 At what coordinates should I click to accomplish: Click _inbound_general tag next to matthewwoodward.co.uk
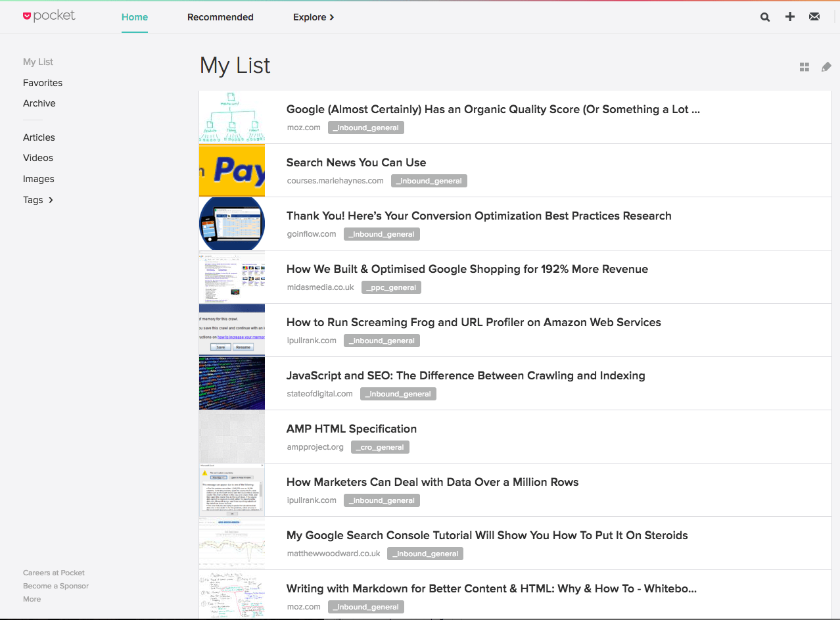tap(425, 554)
